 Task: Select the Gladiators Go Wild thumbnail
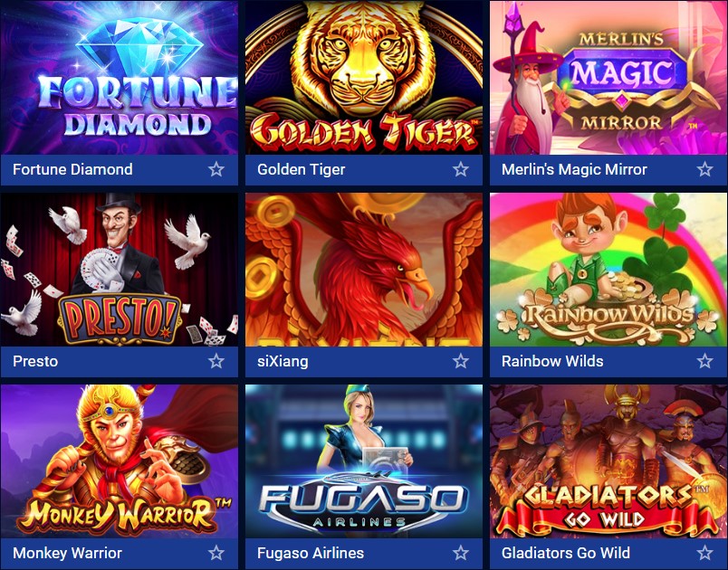click(x=608, y=461)
